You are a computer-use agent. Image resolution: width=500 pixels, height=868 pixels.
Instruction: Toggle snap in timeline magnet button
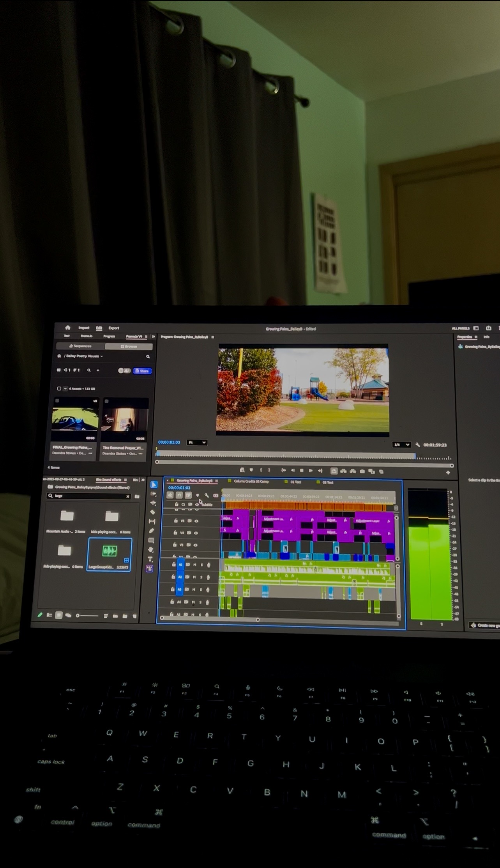[x=179, y=495]
